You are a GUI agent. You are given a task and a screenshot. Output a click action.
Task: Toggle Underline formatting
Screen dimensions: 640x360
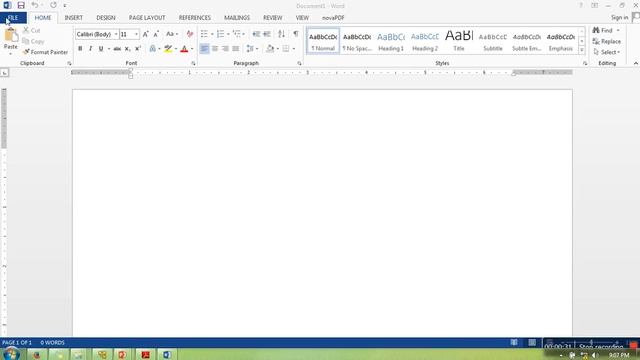coord(101,49)
